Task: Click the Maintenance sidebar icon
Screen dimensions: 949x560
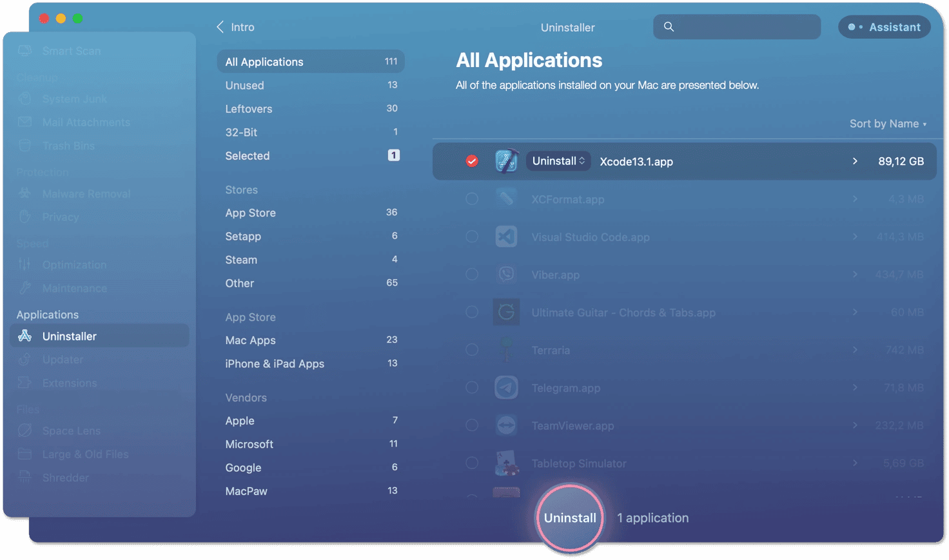Action: 25,288
